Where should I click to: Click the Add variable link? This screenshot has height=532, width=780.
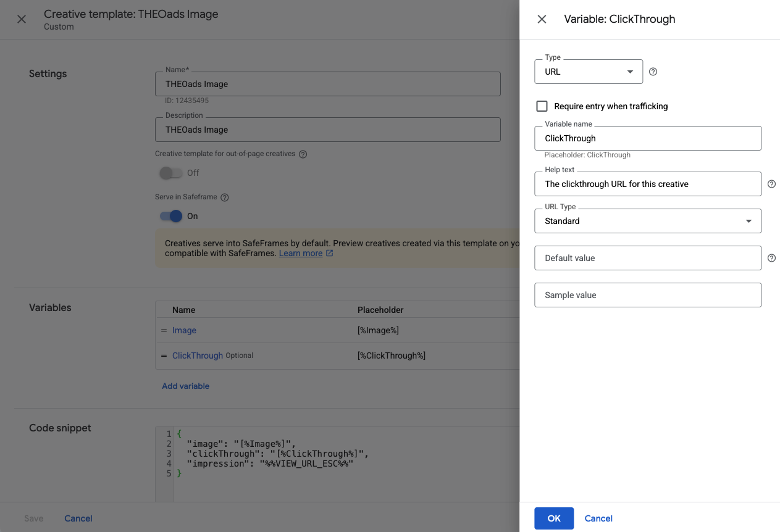click(185, 385)
